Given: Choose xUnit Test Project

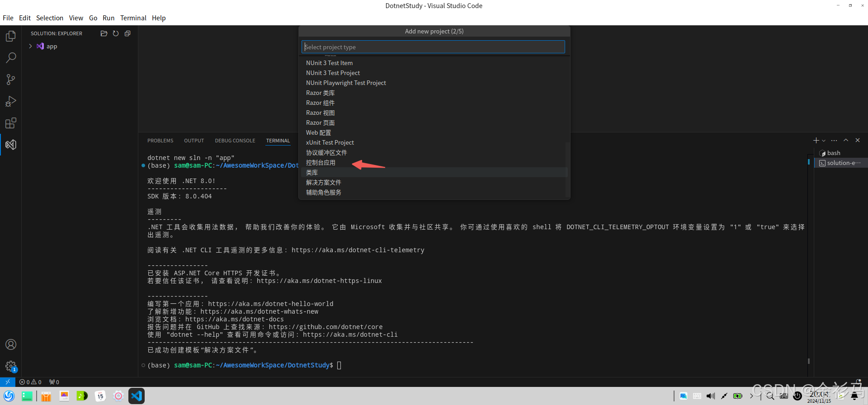Looking at the screenshot, I should tap(433, 142).
